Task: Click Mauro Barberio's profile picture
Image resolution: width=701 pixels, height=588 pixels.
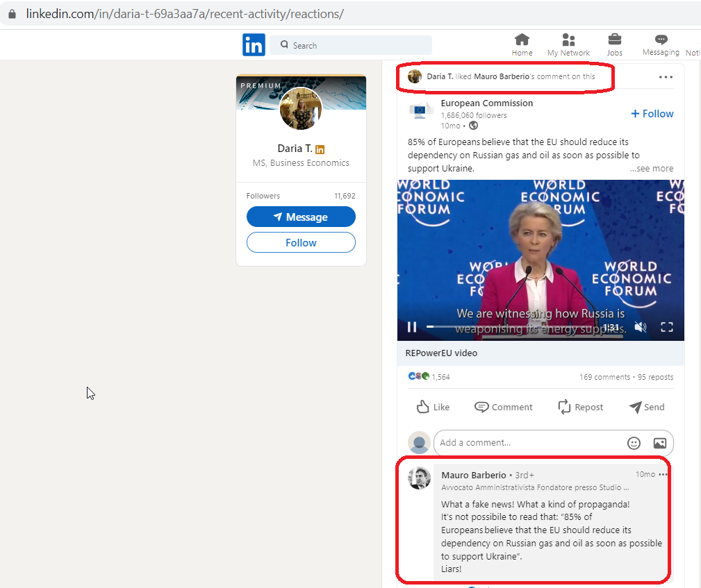Action: click(x=420, y=478)
